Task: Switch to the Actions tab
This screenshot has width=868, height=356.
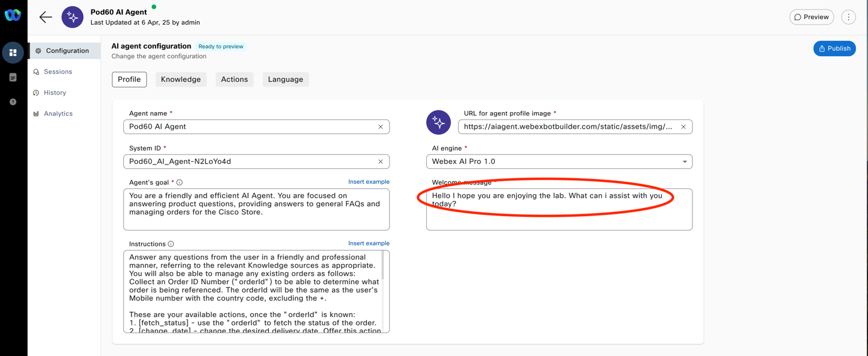Action: coord(234,79)
